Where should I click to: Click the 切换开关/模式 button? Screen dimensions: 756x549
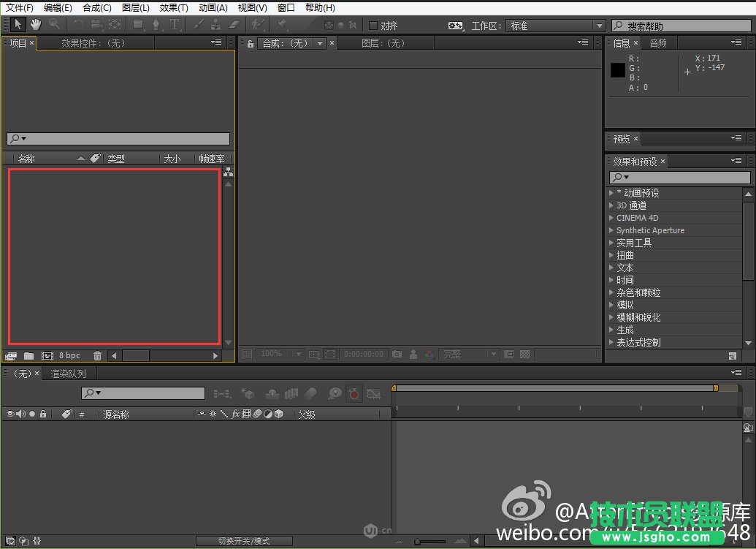click(x=245, y=541)
